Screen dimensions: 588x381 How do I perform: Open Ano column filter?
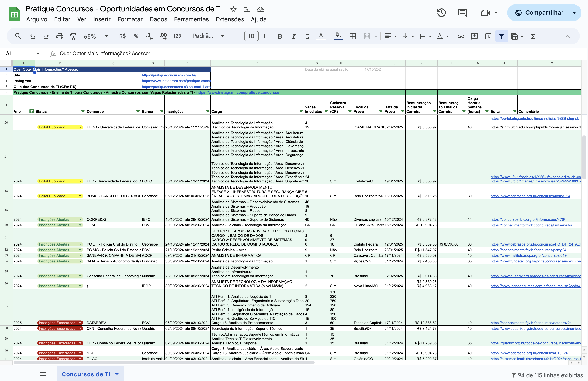[x=31, y=111]
